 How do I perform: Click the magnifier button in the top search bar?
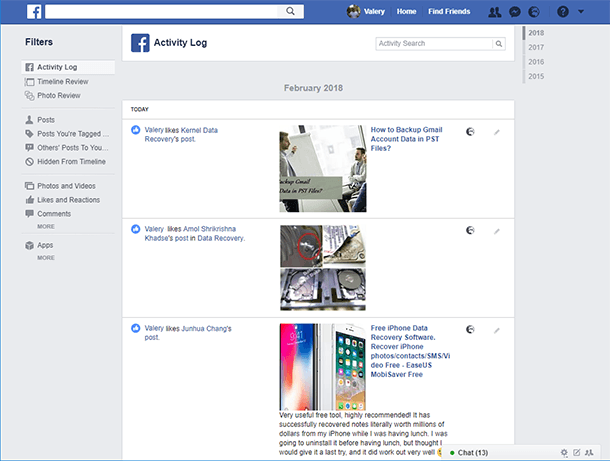pyautogui.click(x=290, y=11)
